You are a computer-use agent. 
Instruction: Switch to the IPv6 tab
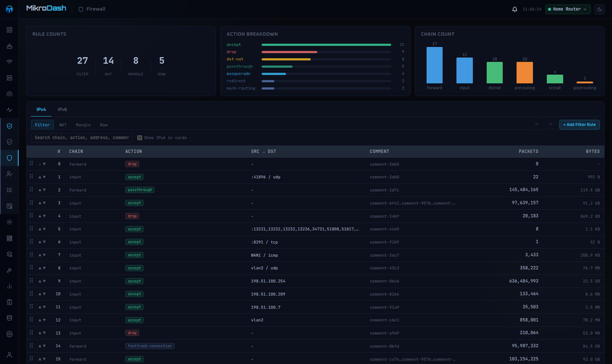tap(62, 110)
